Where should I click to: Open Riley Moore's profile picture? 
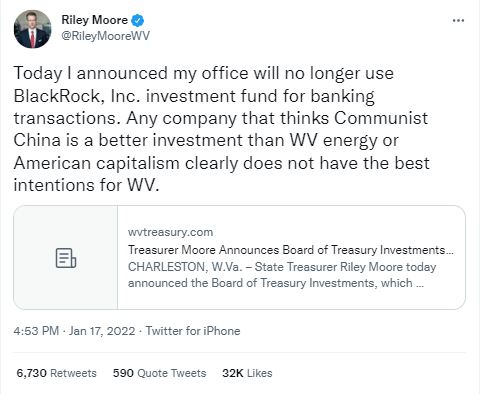(x=33, y=29)
